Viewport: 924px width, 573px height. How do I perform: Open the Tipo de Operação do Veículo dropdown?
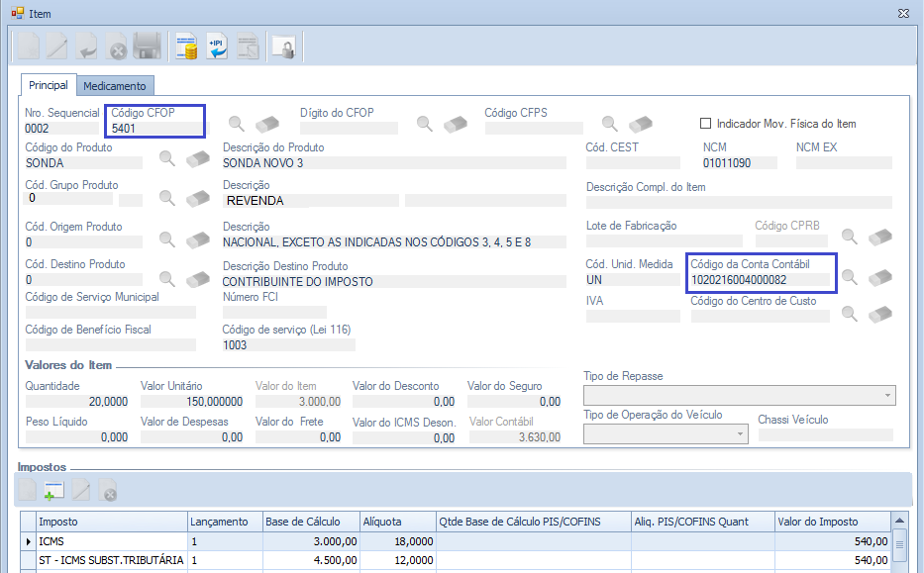pos(740,433)
